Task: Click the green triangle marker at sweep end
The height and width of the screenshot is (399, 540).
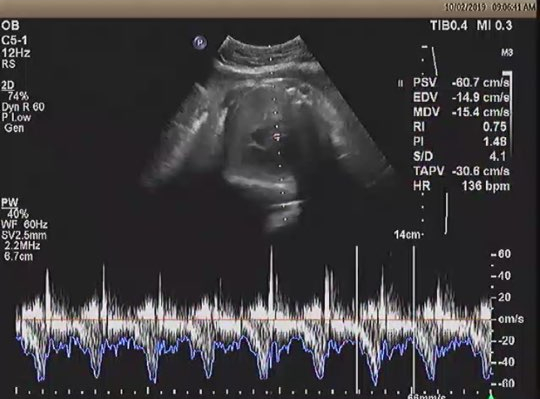Action: (490, 395)
